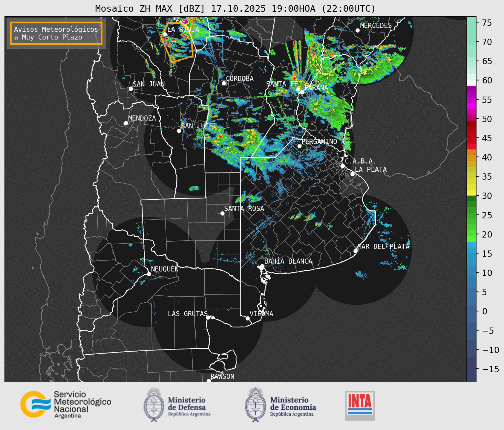This screenshot has height=430, width=504.
Task: Click the Mar del Plata marker dot
Action: point(355,251)
